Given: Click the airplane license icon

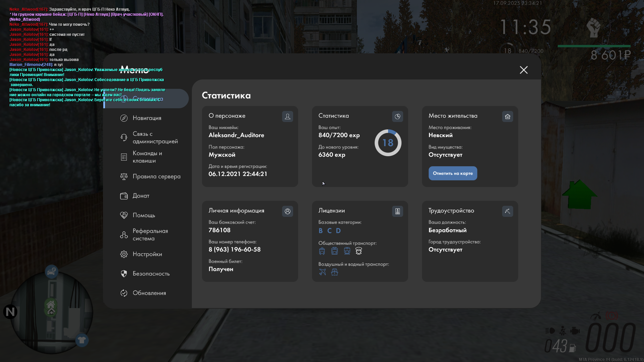Looking at the screenshot, I should coord(322,272).
